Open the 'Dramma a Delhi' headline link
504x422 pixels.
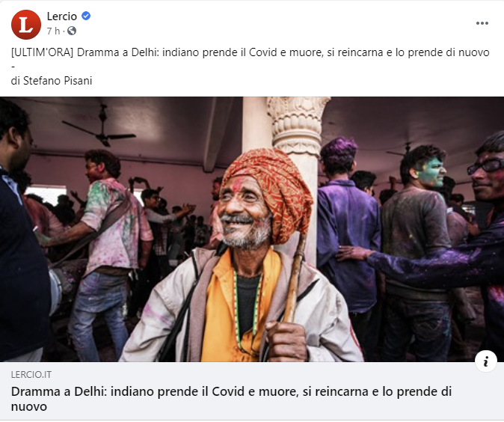(x=231, y=399)
